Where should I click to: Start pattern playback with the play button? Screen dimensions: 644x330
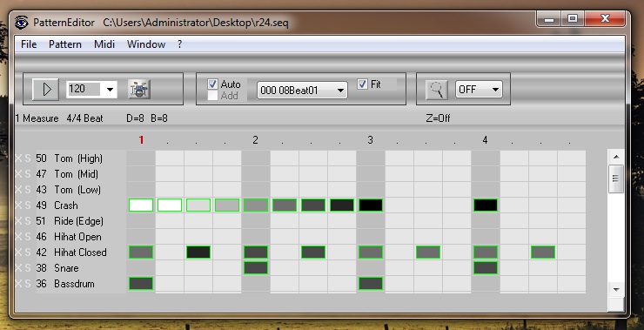tap(45, 89)
